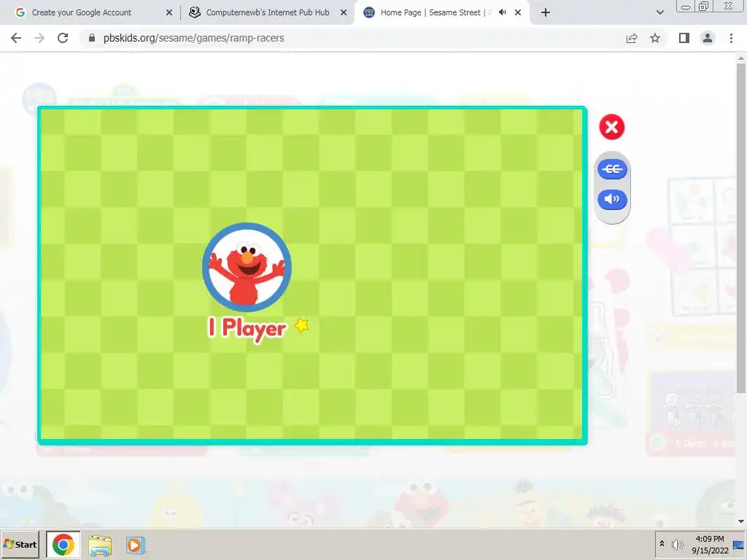
Task: Close the Create your Google Account tab
Action: coord(169,12)
